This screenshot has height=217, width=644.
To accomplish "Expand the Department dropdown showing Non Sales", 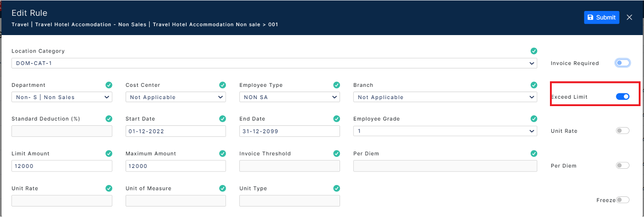I will click(62, 97).
